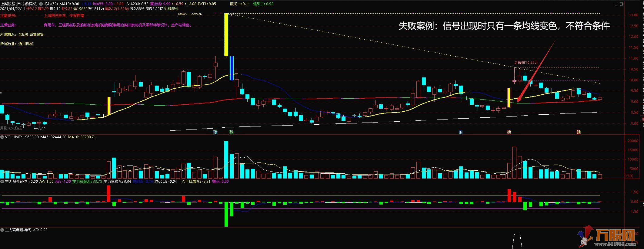Viewport: 644px width, 249px height.
Task: Click the 所属行业: 通用机械 line
Action: (17, 44)
